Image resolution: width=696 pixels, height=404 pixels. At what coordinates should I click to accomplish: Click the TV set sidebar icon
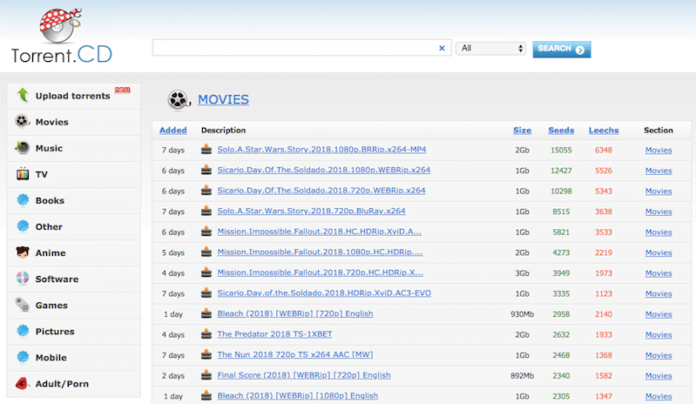(x=22, y=174)
